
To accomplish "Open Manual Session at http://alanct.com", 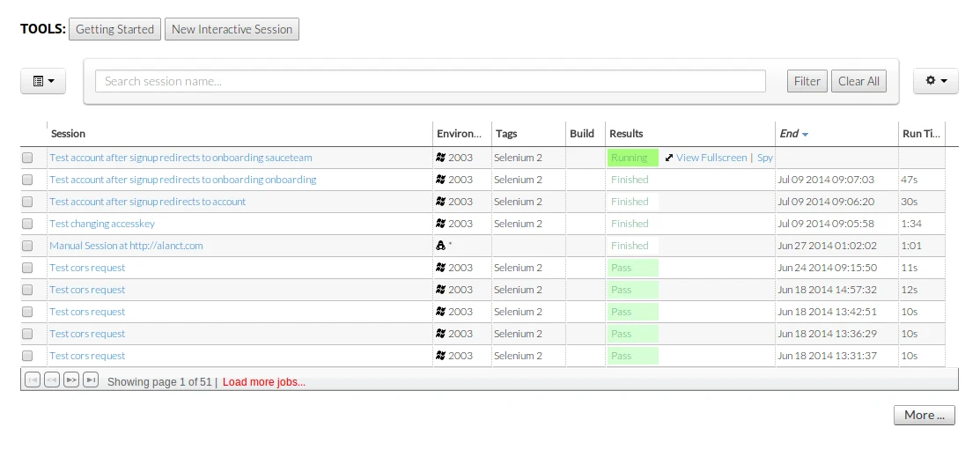I will (126, 246).
